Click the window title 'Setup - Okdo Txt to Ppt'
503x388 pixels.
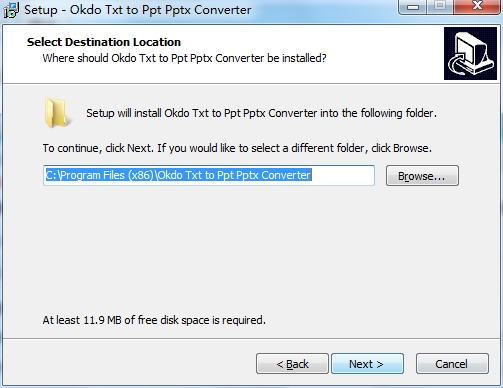pyautogui.click(x=137, y=10)
